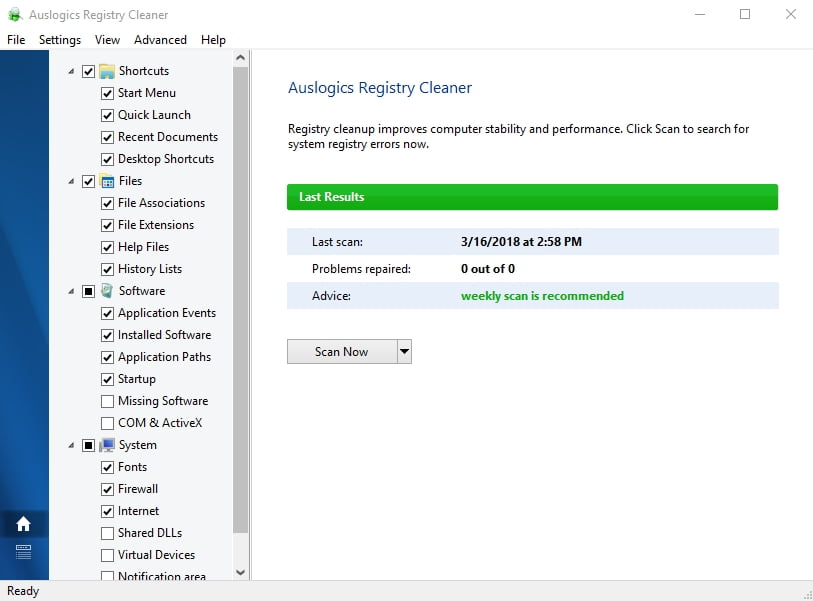Screen dimensions: 813x601
Task: Uncheck the Start Menu checkbox
Action: pyautogui.click(x=107, y=93)
